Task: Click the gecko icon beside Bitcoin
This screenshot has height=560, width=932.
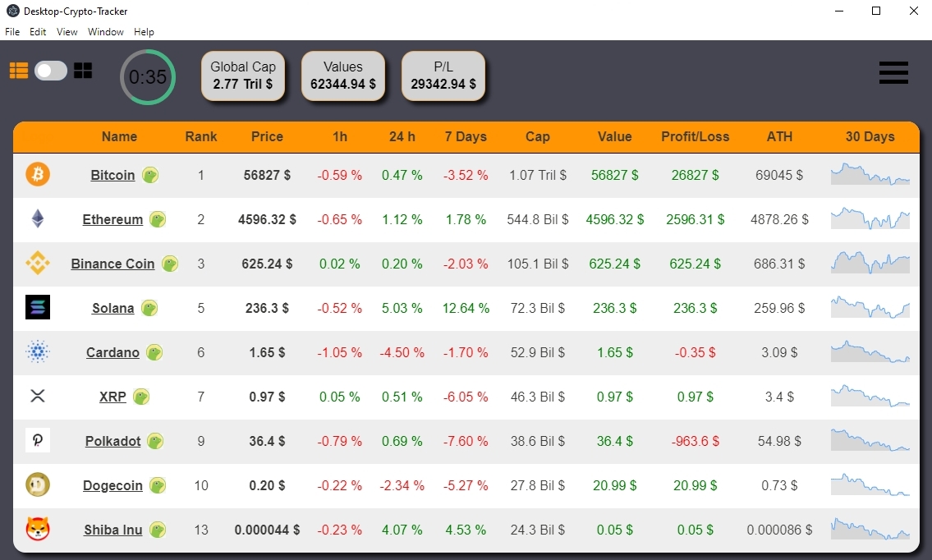Action: [x=150, y=175]
